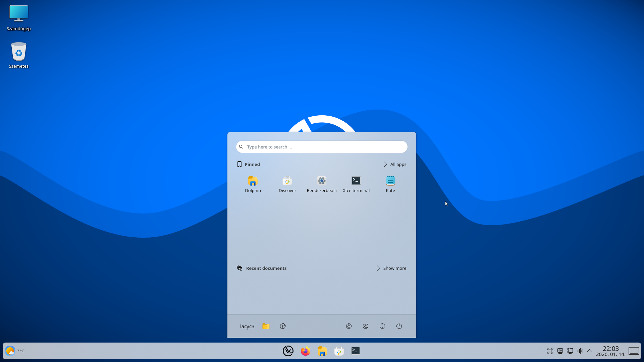Click the lock screen icon

pyautogui.click(x=349, y=326)
